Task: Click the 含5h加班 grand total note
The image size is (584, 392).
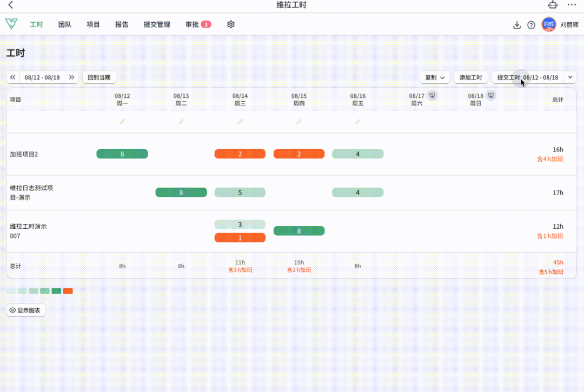Action: pyautogui.click(x=551, y=272)
